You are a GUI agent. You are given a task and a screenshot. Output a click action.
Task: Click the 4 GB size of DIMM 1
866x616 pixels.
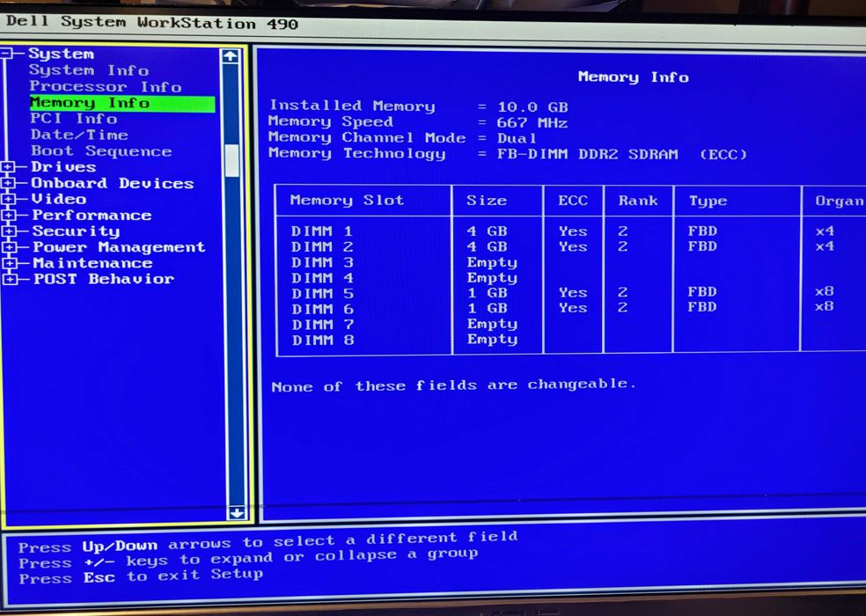(x=487, y=231)
